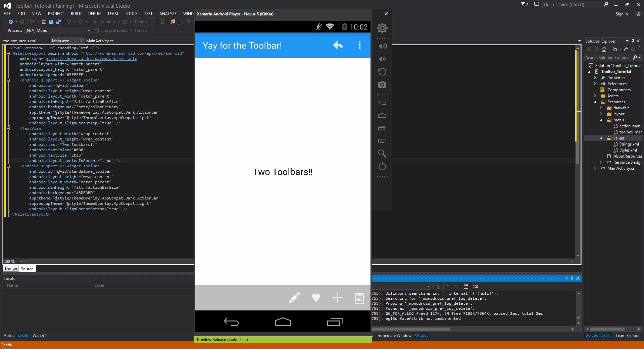Open the FILE menu
The height and width of the screenshot is (349, 644).
click(7, 14)
